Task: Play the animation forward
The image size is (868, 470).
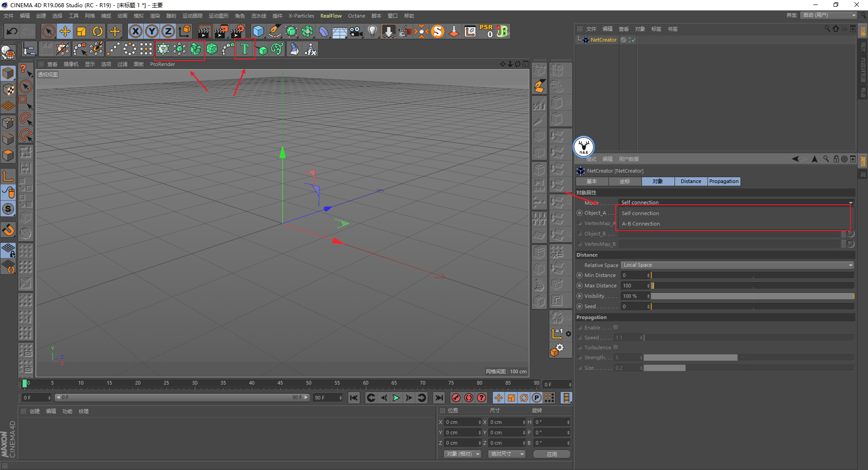Action: coord(396,398)
